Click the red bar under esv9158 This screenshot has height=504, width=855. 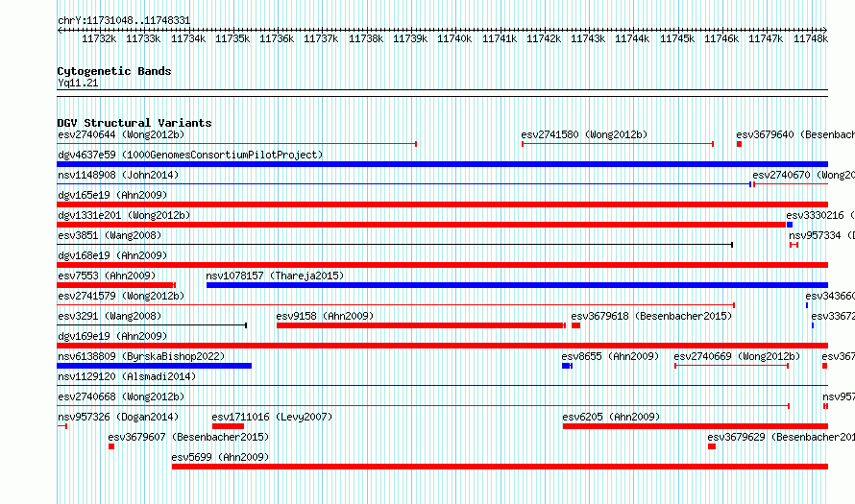pyautogui.click(x=421, y=325)
